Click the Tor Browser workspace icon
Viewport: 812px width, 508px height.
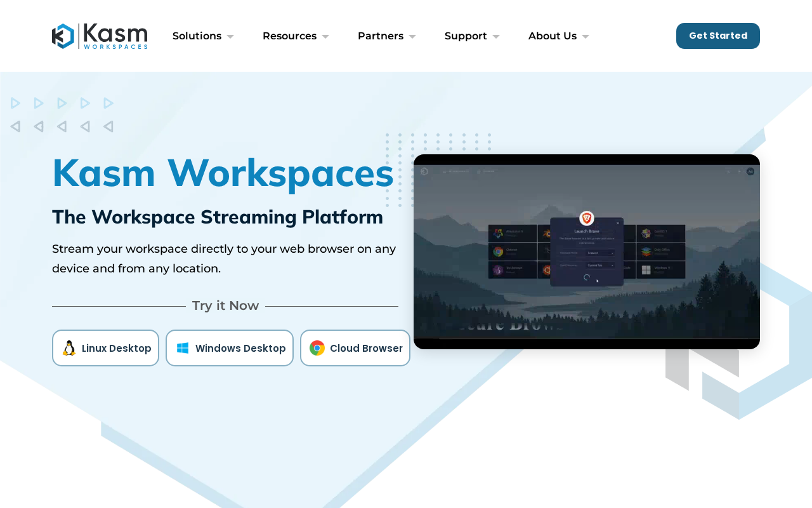click(x=497, y=270)
